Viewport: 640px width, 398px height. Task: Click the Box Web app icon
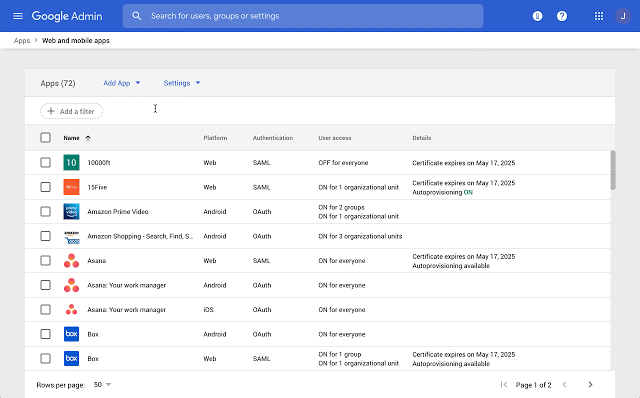(x=71, y=358)
